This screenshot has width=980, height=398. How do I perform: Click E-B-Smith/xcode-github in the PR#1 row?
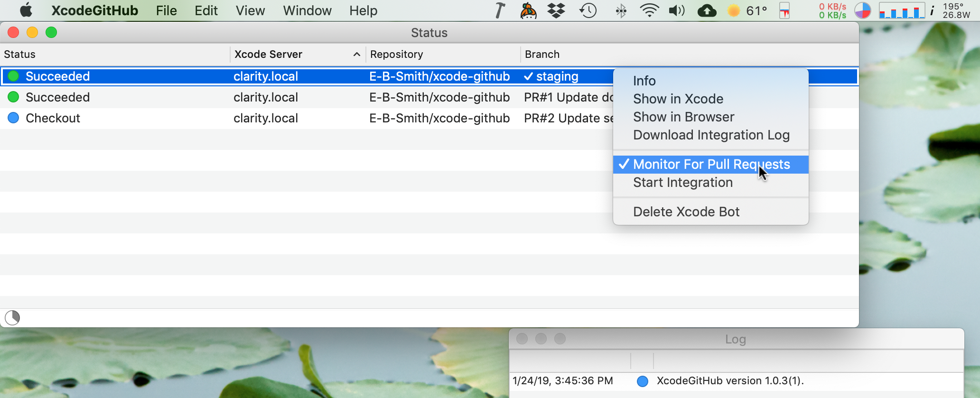point(439,97)
